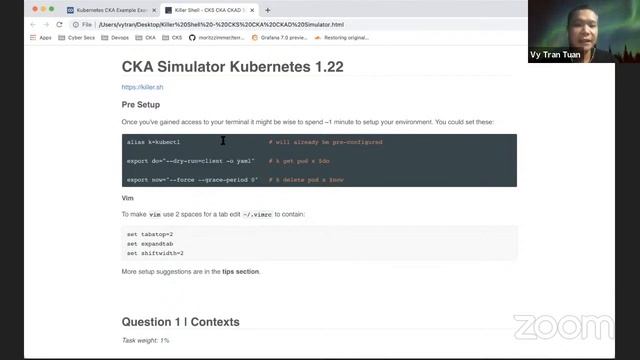640x360 pixels.
Task: Click the alias k=kubectl code line
Action: [x=153, y=142]
